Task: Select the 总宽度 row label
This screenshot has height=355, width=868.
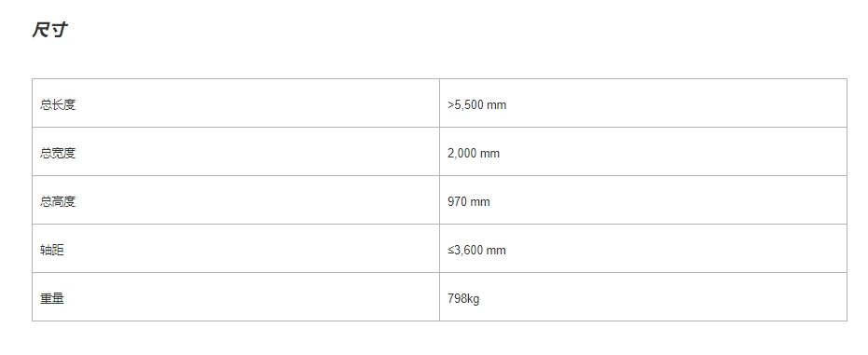Action: click(x=58, y=153)
